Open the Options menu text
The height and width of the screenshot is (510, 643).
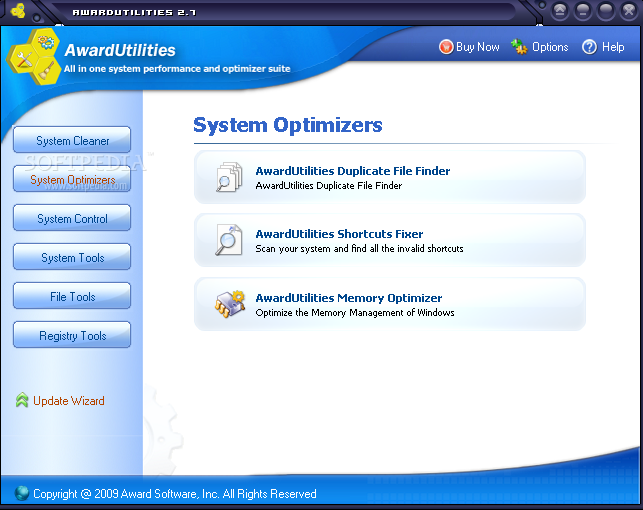coord(550,47)
